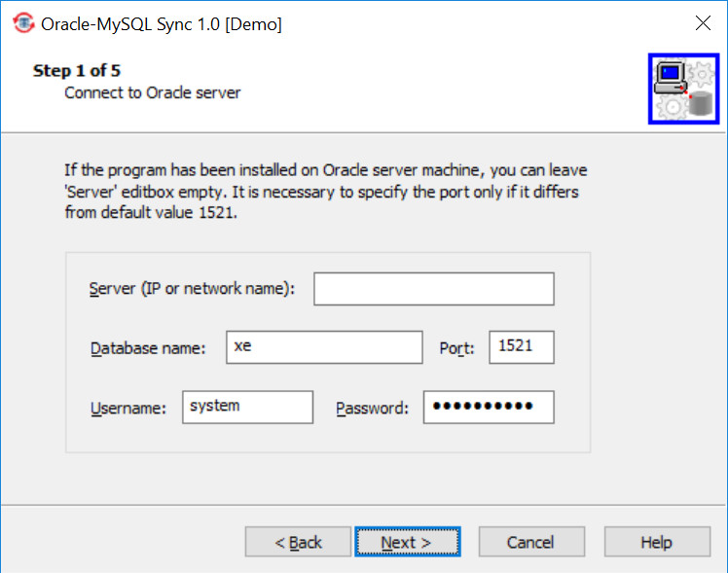The image size is (728, 573).
Task: Click the instruction text about default value 1521
Action: point(325,191)
